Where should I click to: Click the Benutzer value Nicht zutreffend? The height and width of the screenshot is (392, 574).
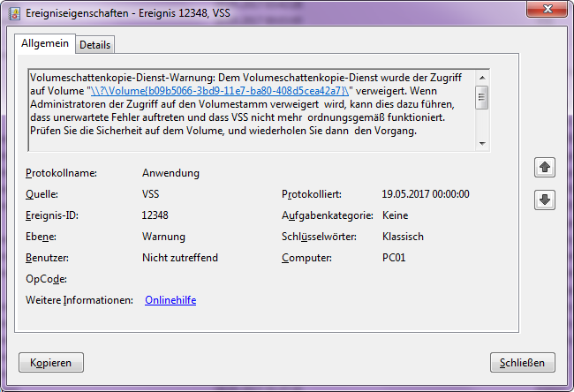point(179,258)
